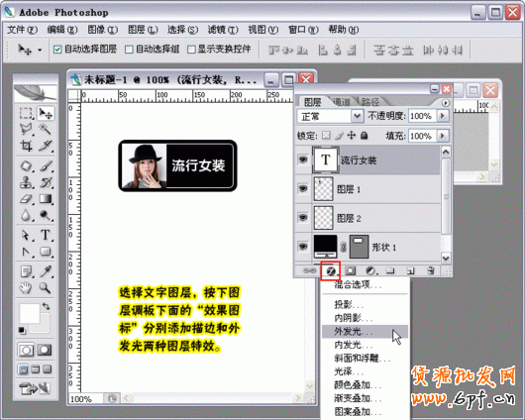The width and height of the screenshot is (525, 420).
Task: Expand the 填充 fill arrow
Action: click(443, 136)
